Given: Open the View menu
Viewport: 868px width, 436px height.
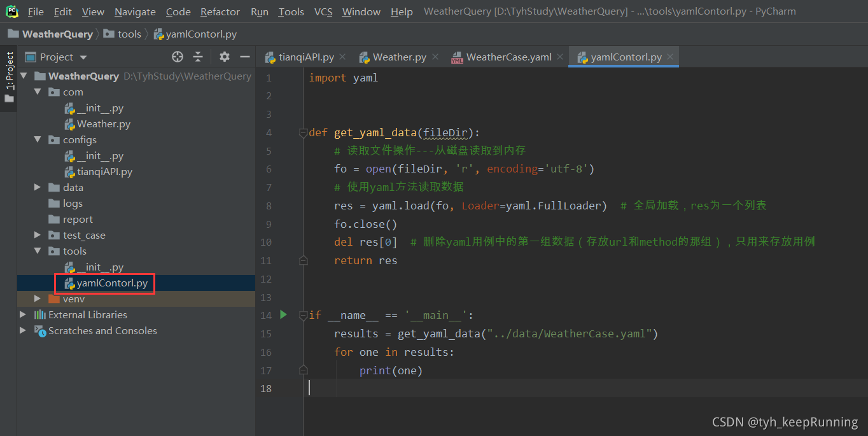Looking at the screenshot, I should tap(93, 11).
